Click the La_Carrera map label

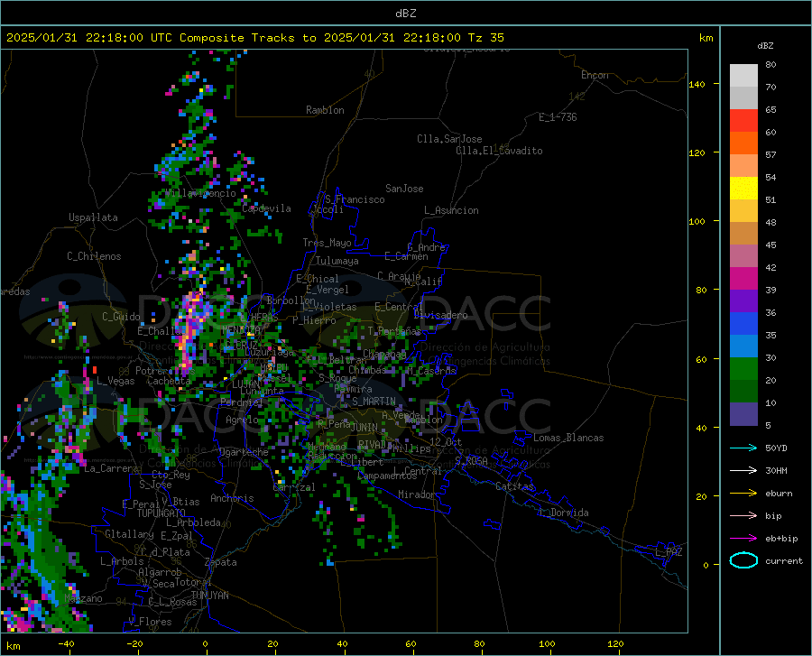pos(111,468)
